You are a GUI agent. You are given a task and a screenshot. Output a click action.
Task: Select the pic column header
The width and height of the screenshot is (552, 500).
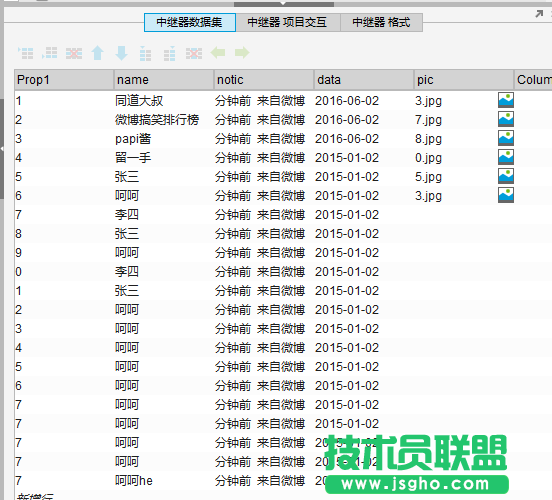464,80
